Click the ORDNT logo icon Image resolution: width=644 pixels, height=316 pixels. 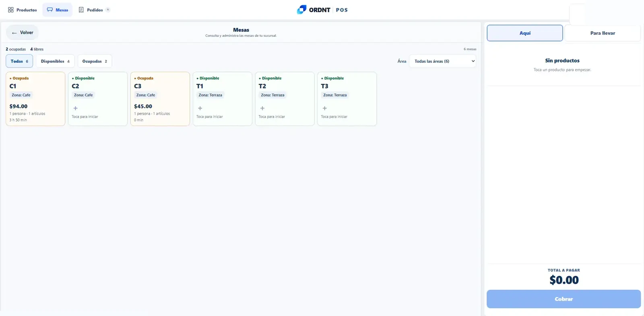click(x=302, y=10)
